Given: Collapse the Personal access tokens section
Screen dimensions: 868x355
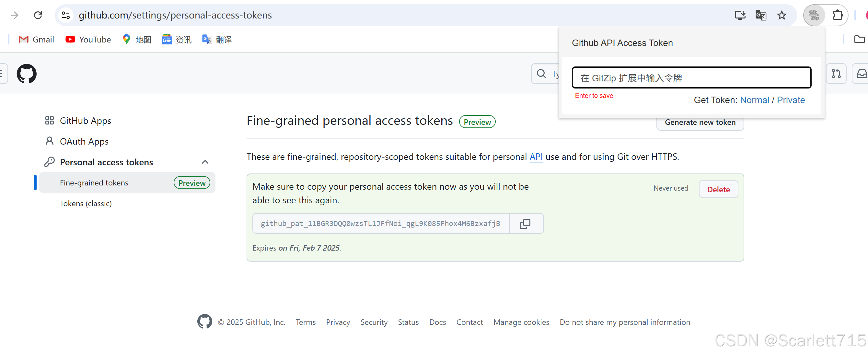Looking at the screenshot, I should [205, 162].
